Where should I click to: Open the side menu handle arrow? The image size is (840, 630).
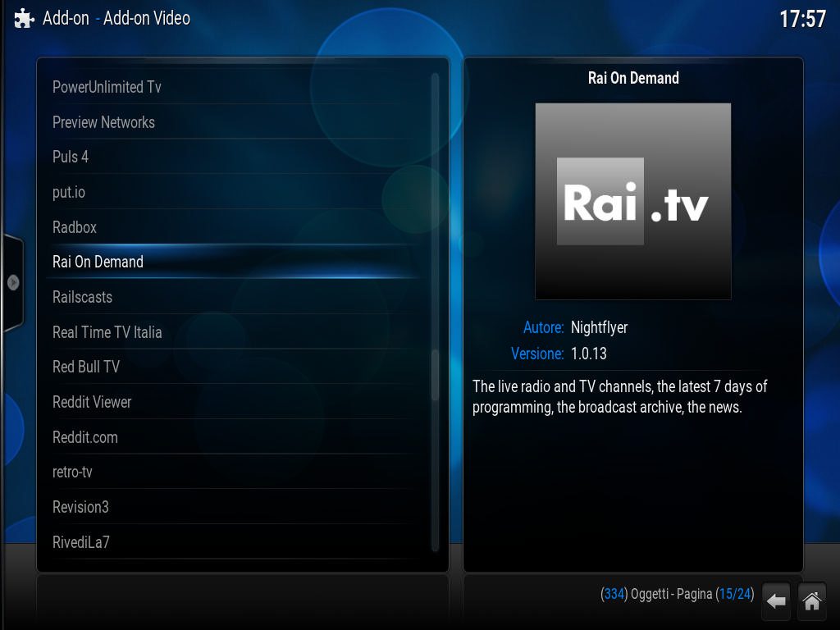(13, 282)
